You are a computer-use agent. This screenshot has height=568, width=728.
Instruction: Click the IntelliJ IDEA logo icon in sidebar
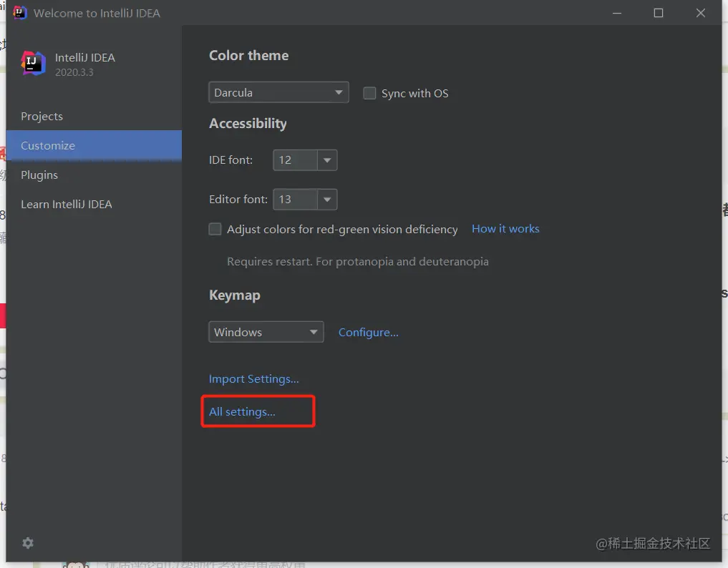pyautogui.click(x=34, y=64)
